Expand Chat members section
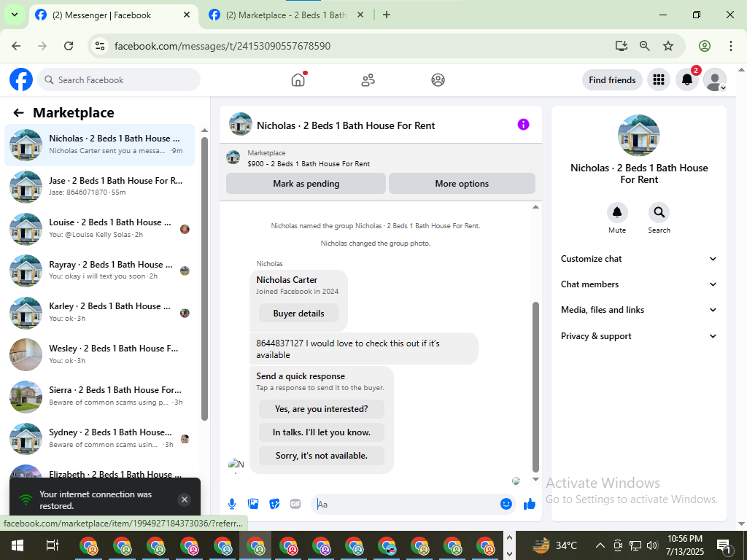747x560 pixels. coord(638,284)
